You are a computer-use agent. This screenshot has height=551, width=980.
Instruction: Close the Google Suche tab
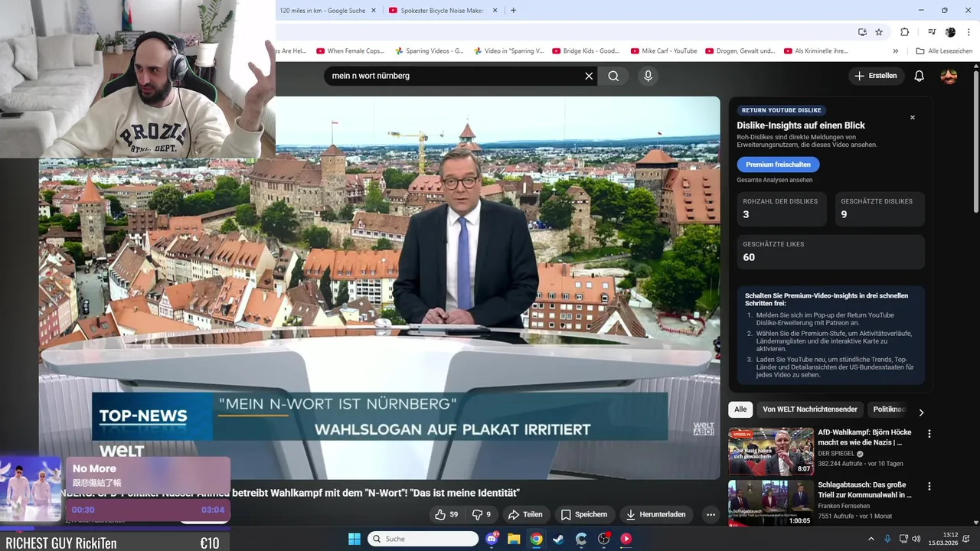click(374, 11)
